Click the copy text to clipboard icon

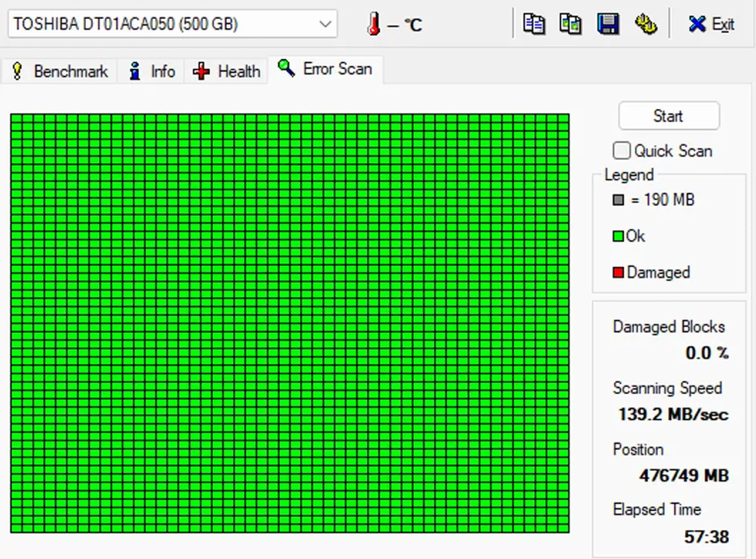tap(534, 24)
